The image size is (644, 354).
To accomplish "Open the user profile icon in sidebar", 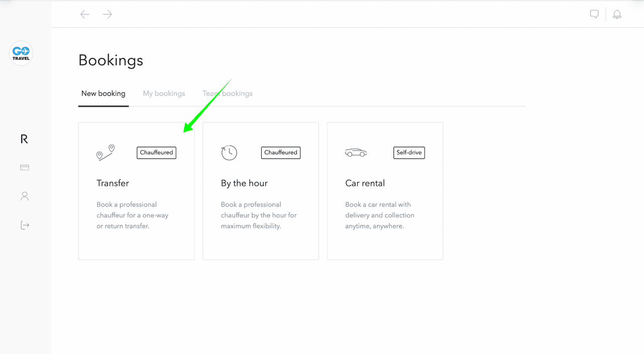I will [x=25, y=196].
